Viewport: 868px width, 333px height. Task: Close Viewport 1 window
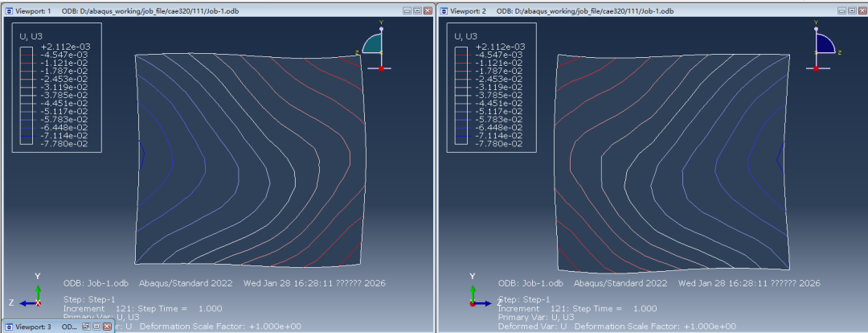(x=428, y=10)
